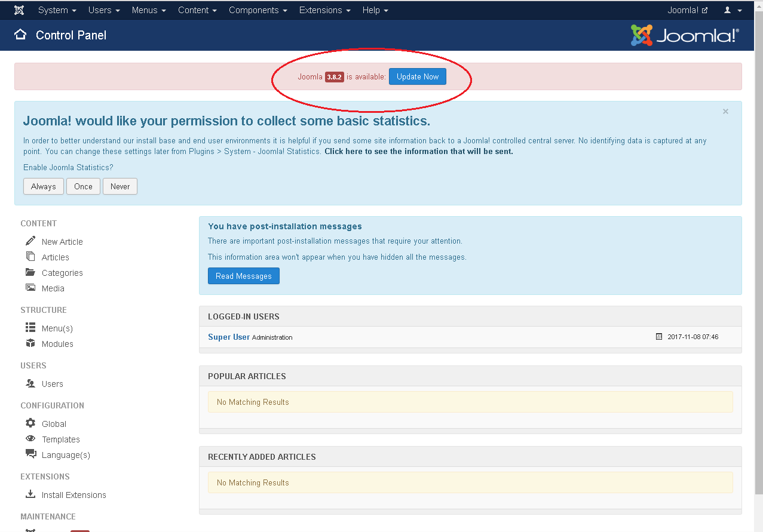The image size is (763, 532).
Task: Click the Joomla logo icon in top menu bar
Action: click(19, 10)
